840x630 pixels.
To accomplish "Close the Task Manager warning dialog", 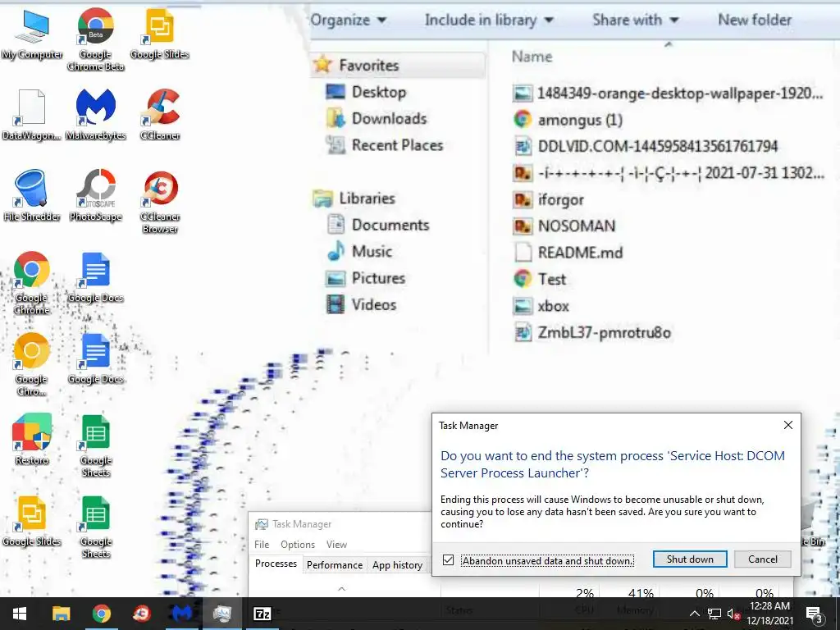I will click(x=788, y=425).
